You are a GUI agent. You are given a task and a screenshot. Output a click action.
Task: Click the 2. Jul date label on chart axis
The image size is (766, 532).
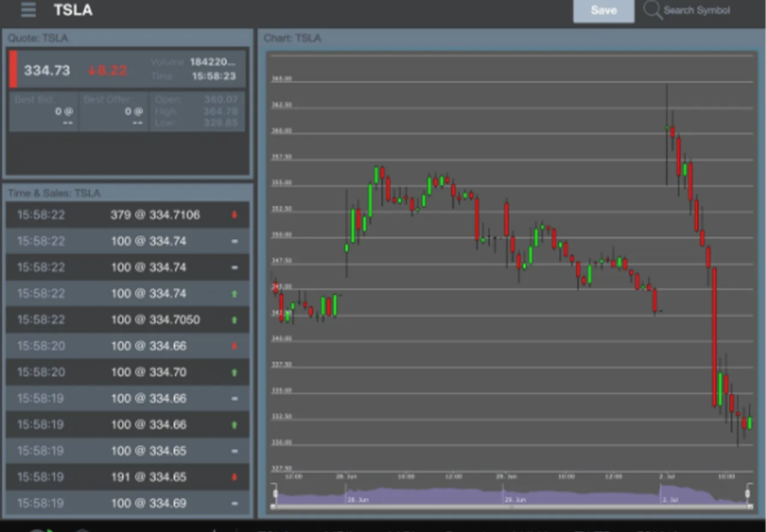tap(667, 477)
